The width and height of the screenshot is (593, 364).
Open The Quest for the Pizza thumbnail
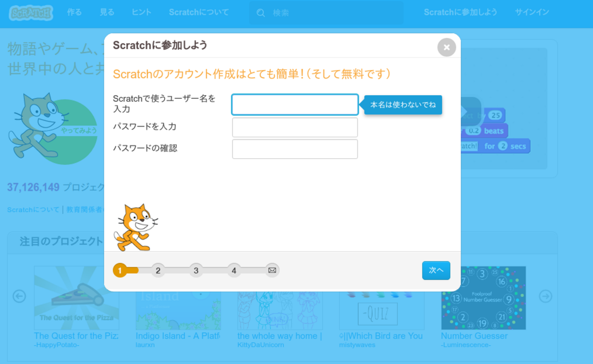[x=76, y=298]
